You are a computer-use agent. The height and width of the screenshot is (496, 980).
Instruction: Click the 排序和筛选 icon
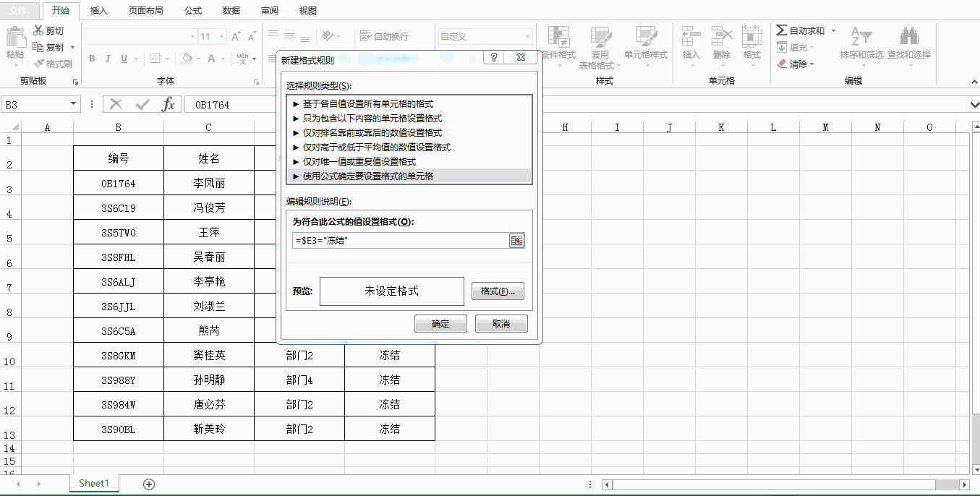click(x=861, y=38)
